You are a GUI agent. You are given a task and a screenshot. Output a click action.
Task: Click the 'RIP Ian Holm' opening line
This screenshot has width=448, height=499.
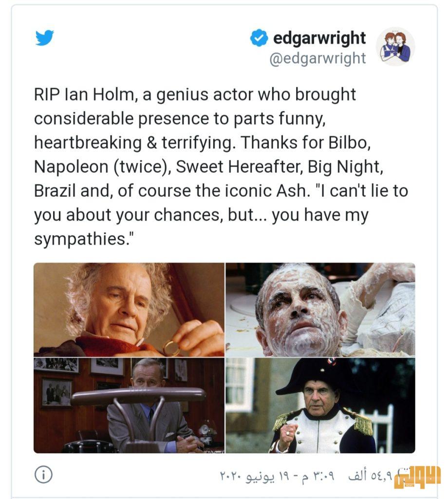coord(195,95)
